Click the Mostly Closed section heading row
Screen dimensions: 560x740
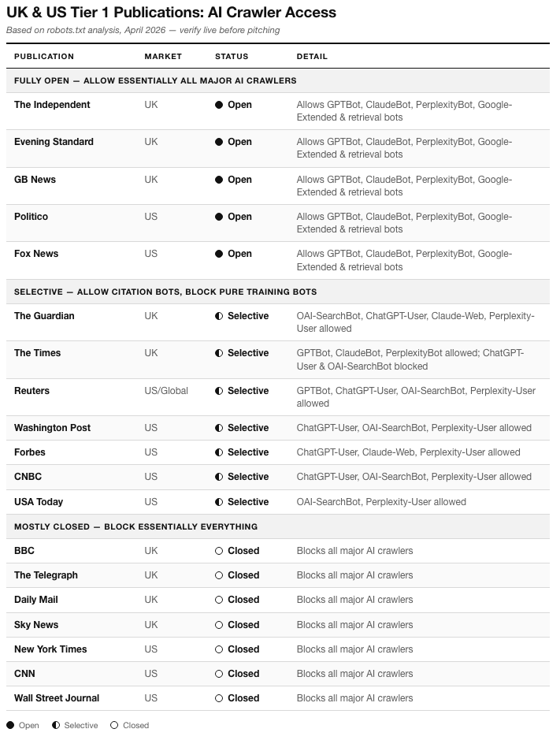point(278,526)
